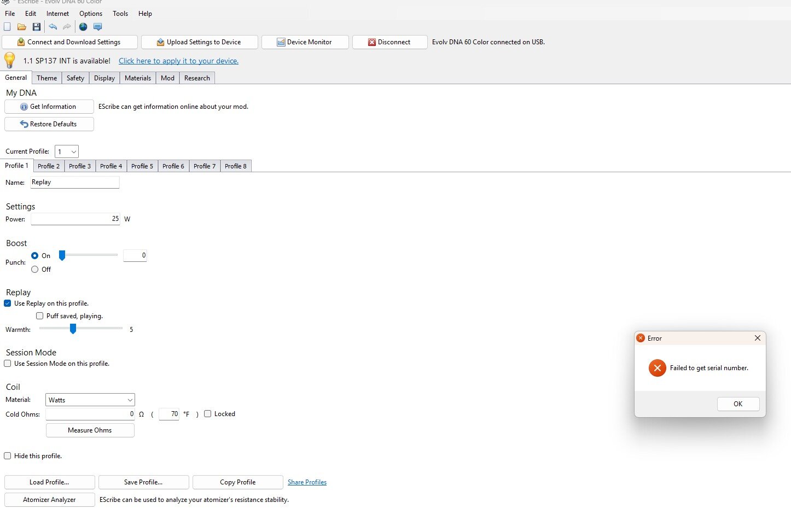791x532 pixels.
Task: Click the temperature °F input field
Action: (169, 414)
